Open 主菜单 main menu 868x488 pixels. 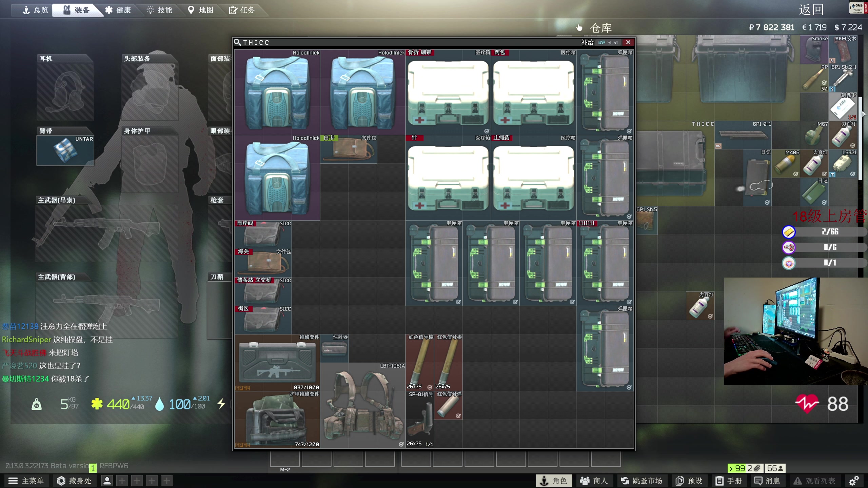pos(26,481)
